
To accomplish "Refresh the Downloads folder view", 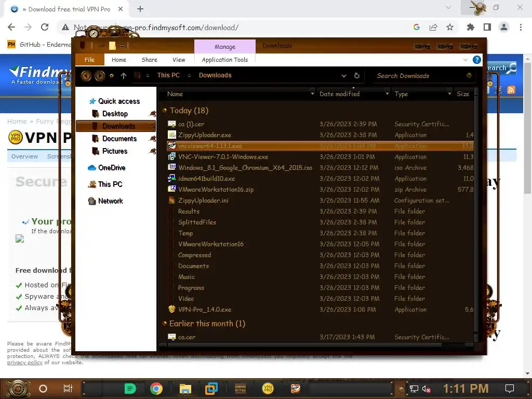I will tap(356, 76).
